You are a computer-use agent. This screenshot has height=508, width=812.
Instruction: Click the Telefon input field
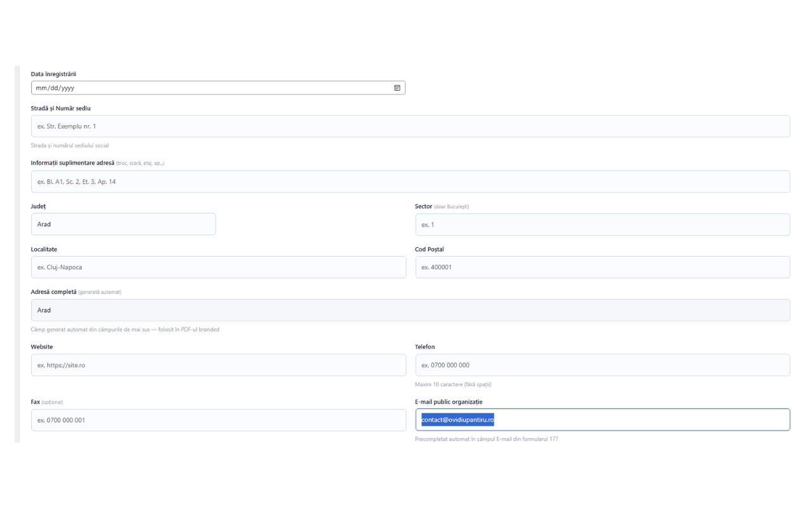coord(603,365)
